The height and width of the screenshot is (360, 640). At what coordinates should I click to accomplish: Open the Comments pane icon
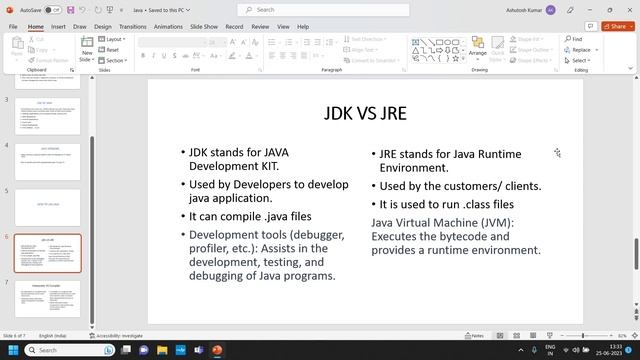(590, 27)
